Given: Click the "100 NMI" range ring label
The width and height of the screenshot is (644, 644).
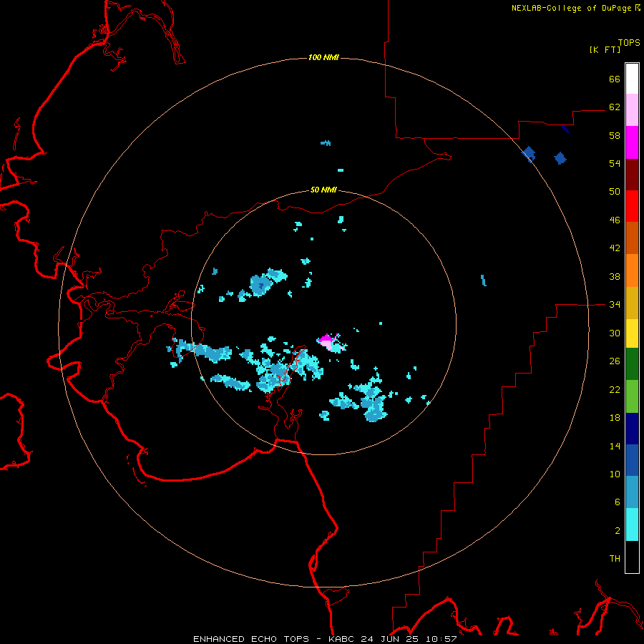Looking at the screenshot, I should [323, 57].
